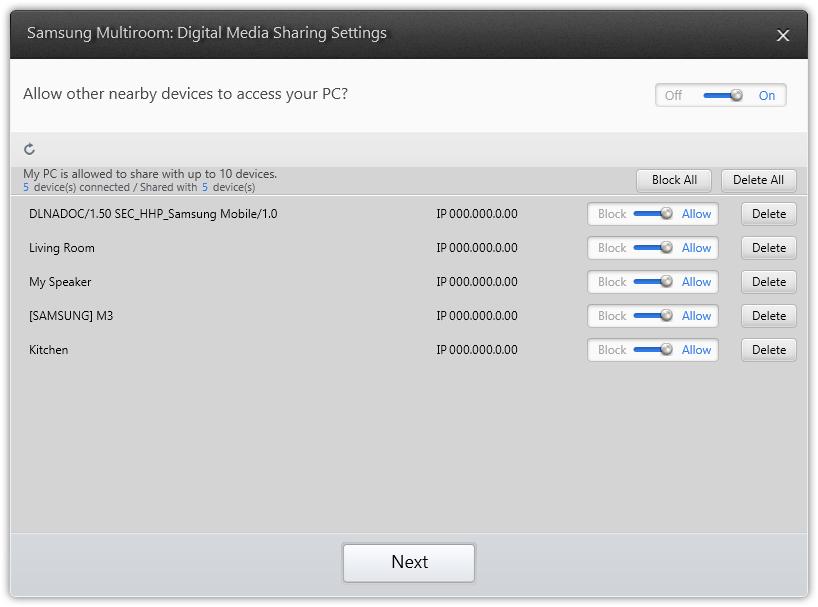818x607 pixels.
Task: Proceed with the Next button
Action: click(x=409, y=563)
